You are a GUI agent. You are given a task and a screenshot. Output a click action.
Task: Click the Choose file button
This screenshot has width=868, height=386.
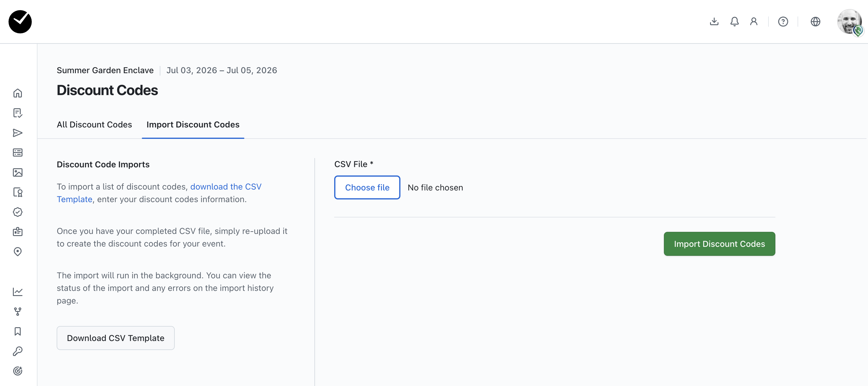point(367,187)
